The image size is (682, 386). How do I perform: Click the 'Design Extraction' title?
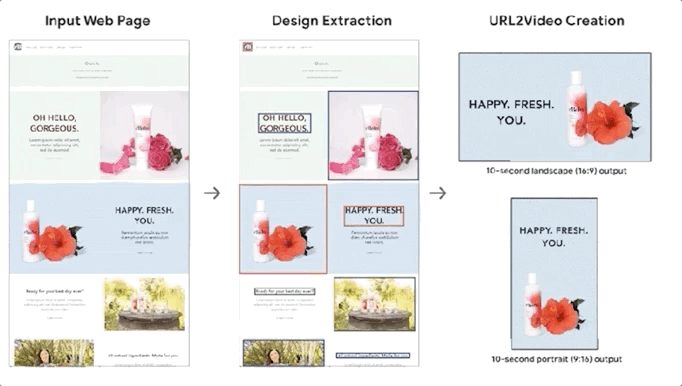pyautogui.click(x=332, y=20)
